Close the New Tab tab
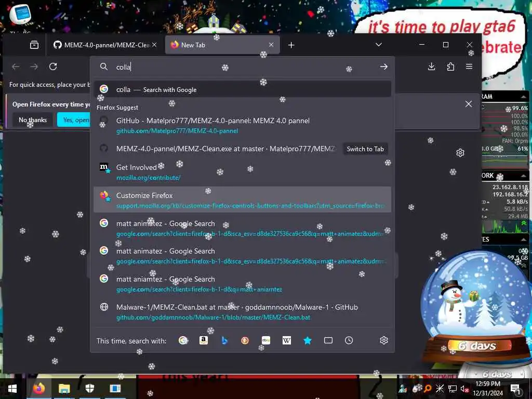The width and height of the screenshot is (532, 399). tap(271, 45)
